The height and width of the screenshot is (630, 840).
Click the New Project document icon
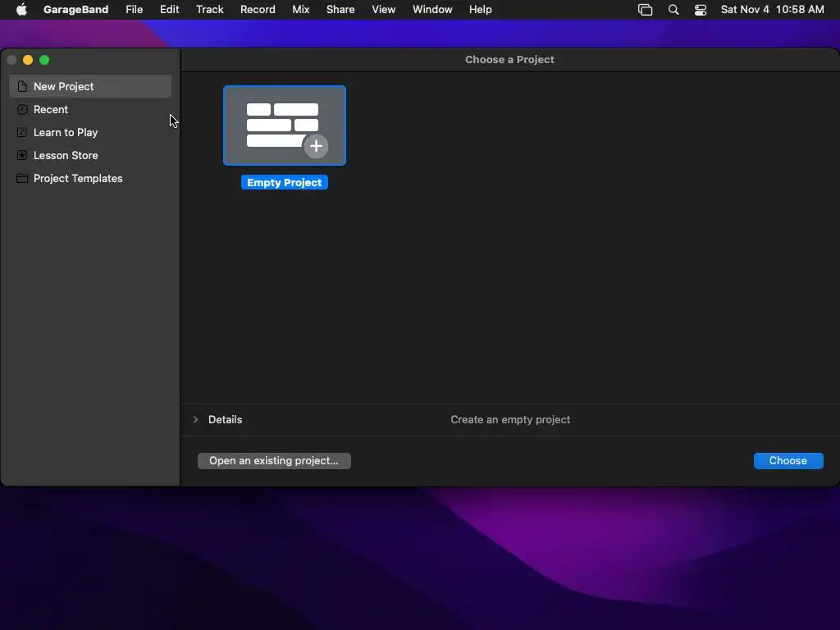[x=22, y=86]
